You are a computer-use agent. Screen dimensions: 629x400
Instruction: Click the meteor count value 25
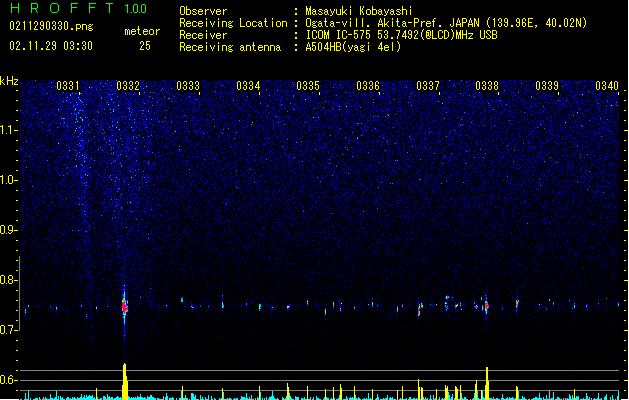(x=145, y=46)
